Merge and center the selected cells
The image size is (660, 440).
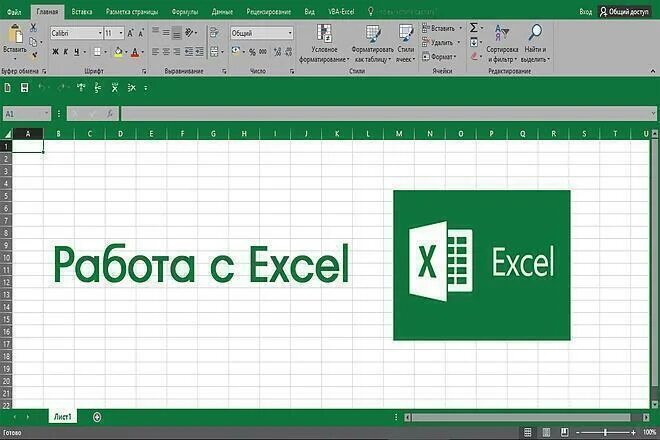click(214, 52)
